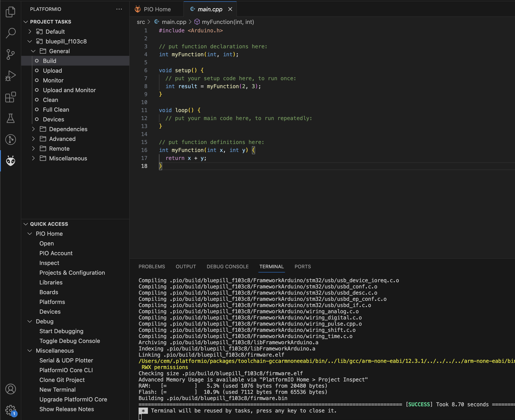This screenshot has height=420, width=515.
Task: Open the Explorer view in activity bar
Action: [10, 12]
